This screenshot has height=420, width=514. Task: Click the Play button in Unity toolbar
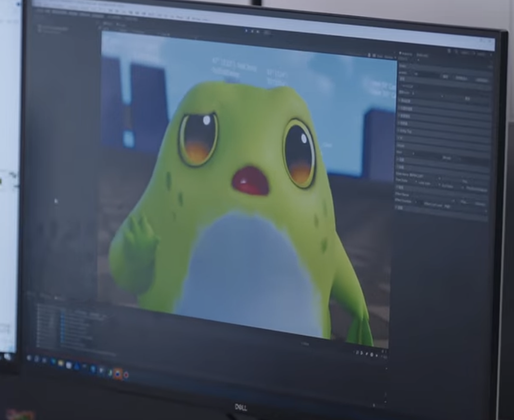pos(247,30)
